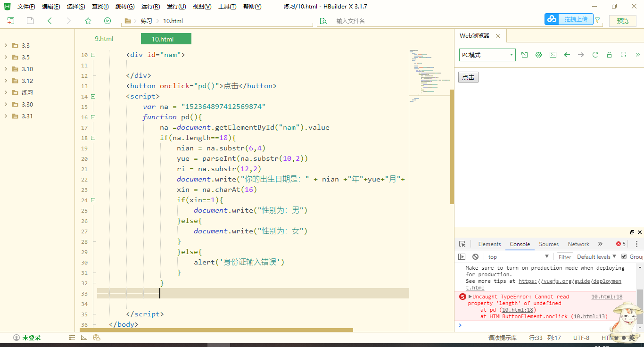The width and height of the screenshot is (644, 347).
Task: Click the editor vertical scrollbar
Action: click(x=452, y=146)
